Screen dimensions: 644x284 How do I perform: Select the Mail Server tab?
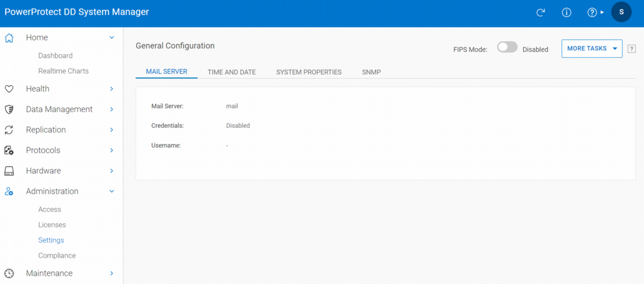tap(166, 71)
